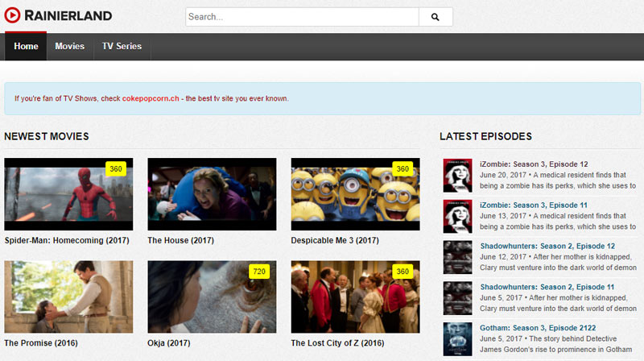
Task: Click the 360 badge on Despicable Me 3
Action: point(402,169)
